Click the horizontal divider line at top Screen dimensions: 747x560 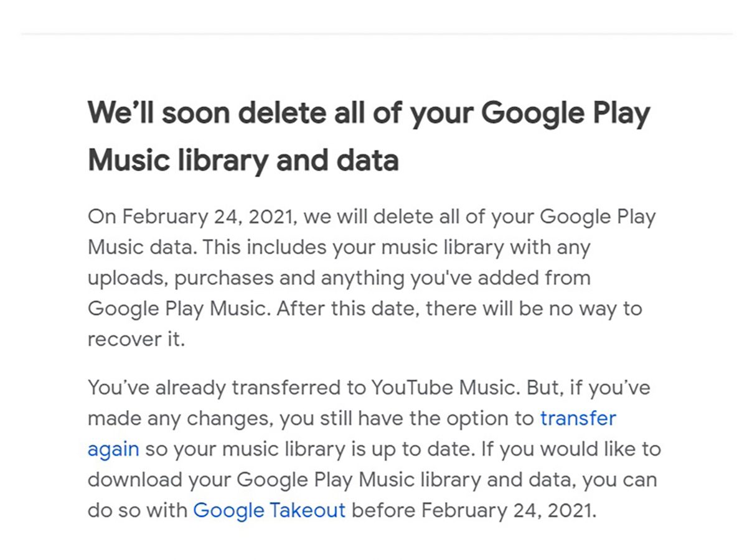click(374, 34)
